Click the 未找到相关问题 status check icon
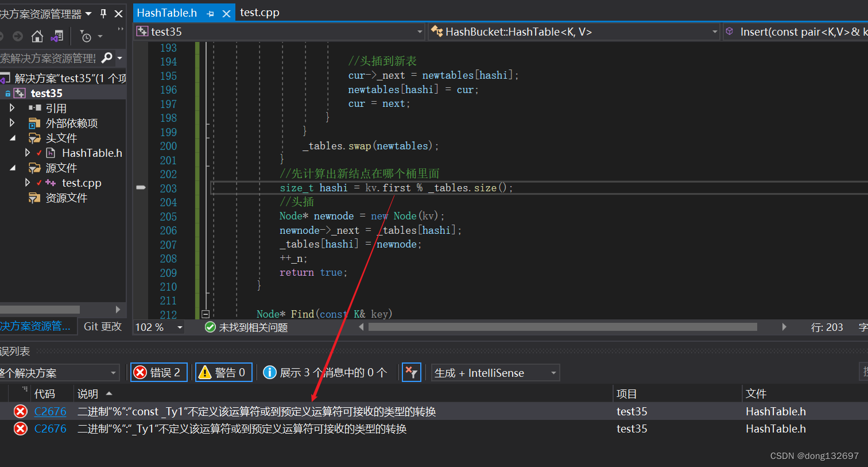The width and height of the screenshot is (868, 467). [x=210, y=327]
